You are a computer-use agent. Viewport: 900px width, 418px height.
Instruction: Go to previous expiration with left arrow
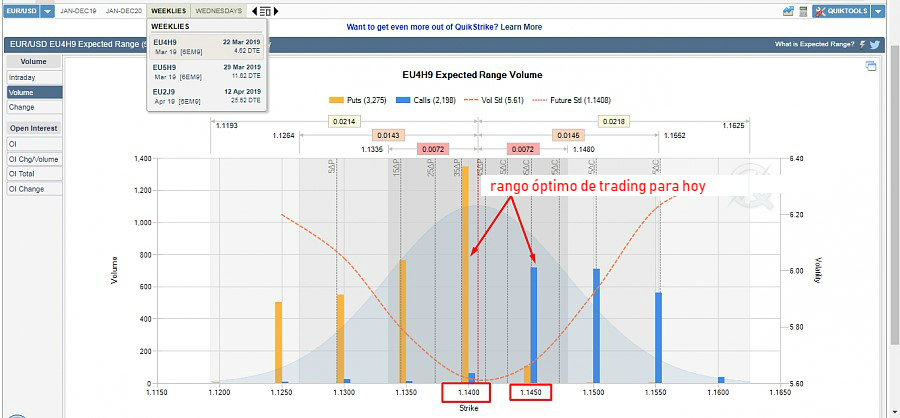click(253, 11)
